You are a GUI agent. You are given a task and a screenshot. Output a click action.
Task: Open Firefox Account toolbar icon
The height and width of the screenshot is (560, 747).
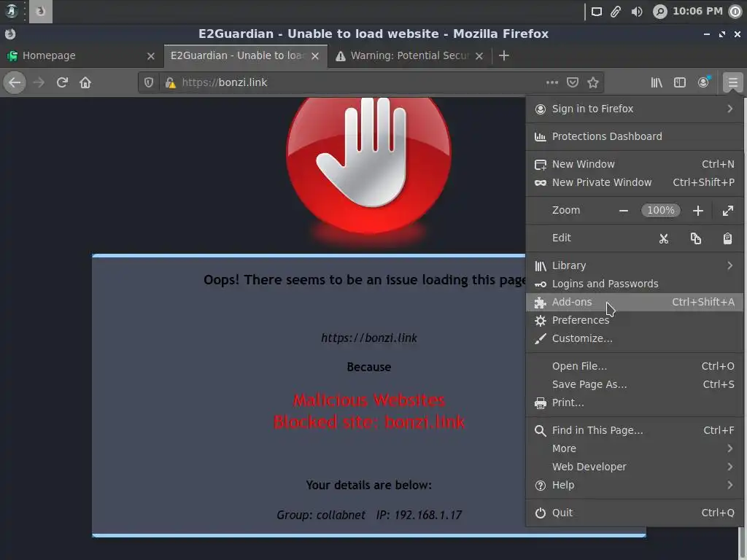click(x=703, y=83)
